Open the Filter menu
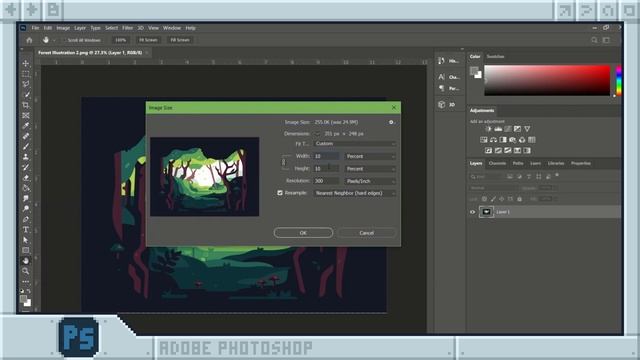The width and height of the screenshot is (640, 360). (x=128, y=28)
